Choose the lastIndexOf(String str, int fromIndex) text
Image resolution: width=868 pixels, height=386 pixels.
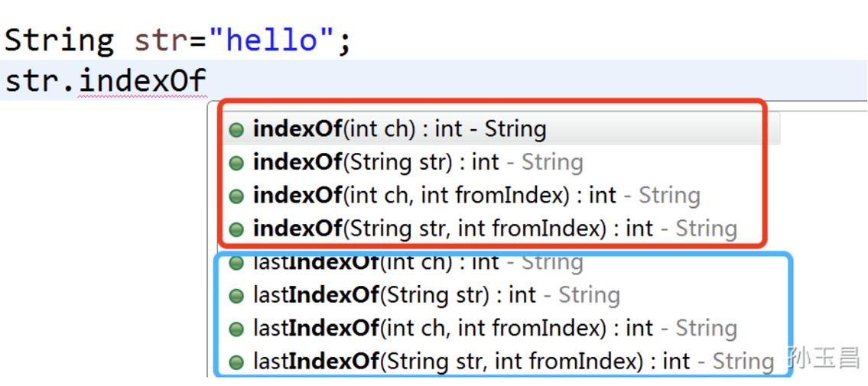(514, 362)
